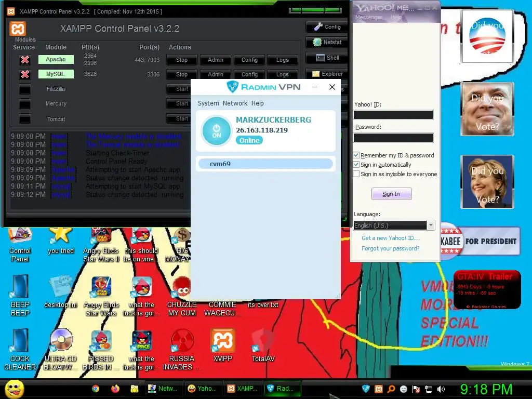This screenshot has width=532, height=399.
Task: Check Sign in as invisible to everyone
Action: [x=356, y=174]
